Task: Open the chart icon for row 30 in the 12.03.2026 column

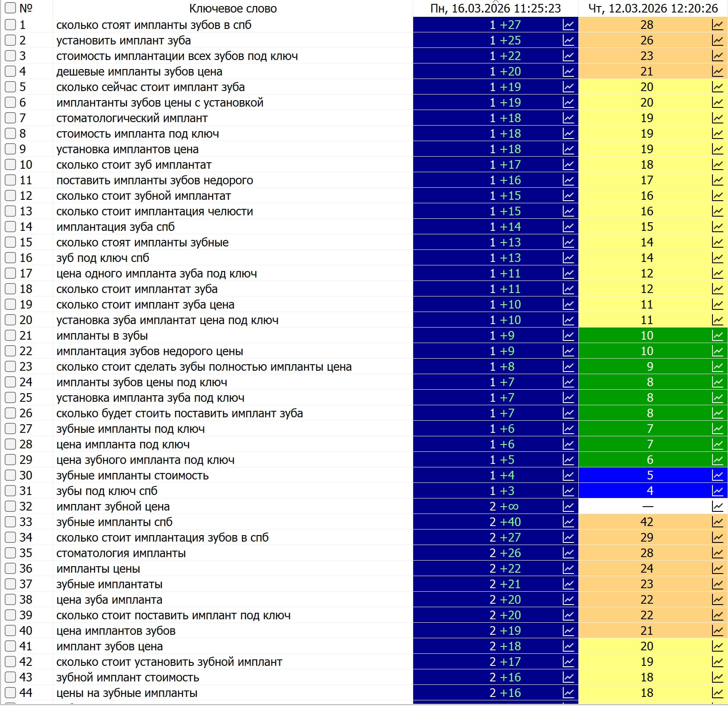Action: point(717,476)
